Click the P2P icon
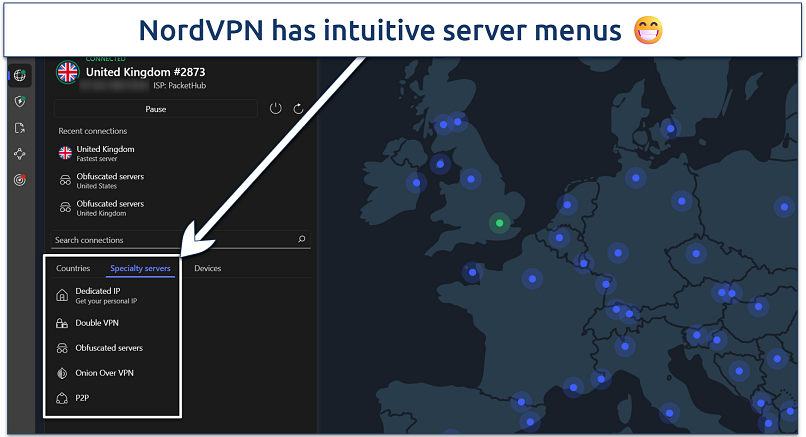 pyautogui.click(x=62, y=398)
